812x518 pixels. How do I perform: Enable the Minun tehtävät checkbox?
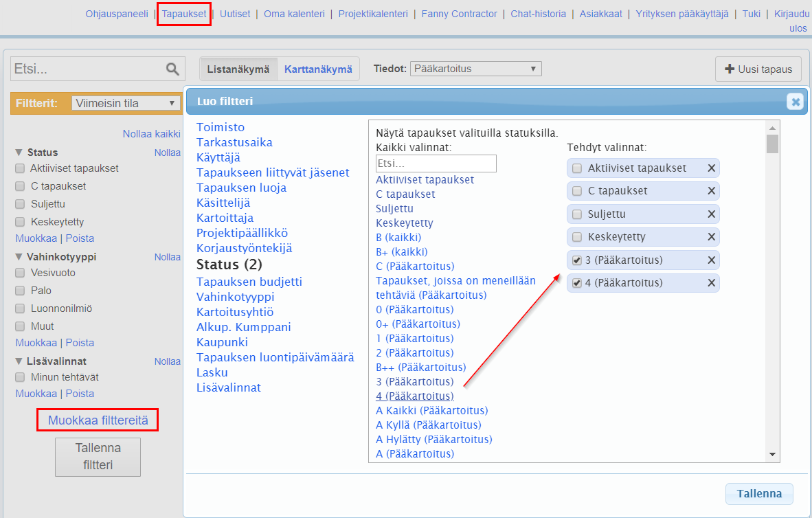[20, 377]
